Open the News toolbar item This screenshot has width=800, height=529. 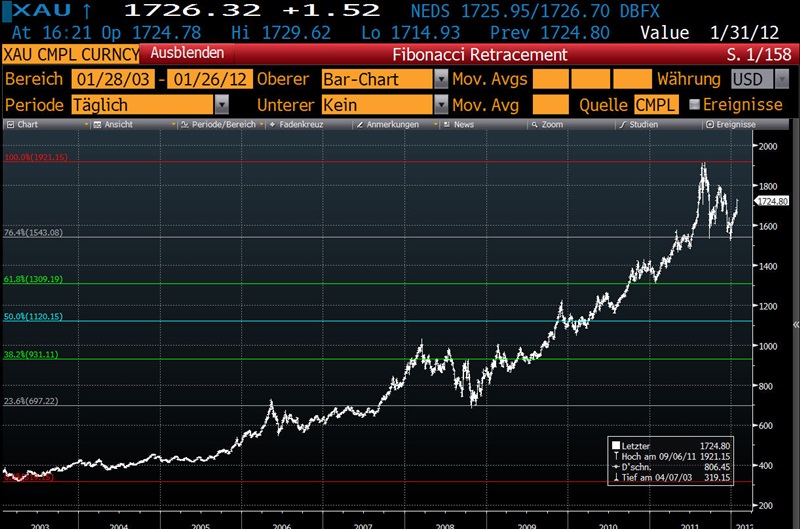tap(460, 125)
